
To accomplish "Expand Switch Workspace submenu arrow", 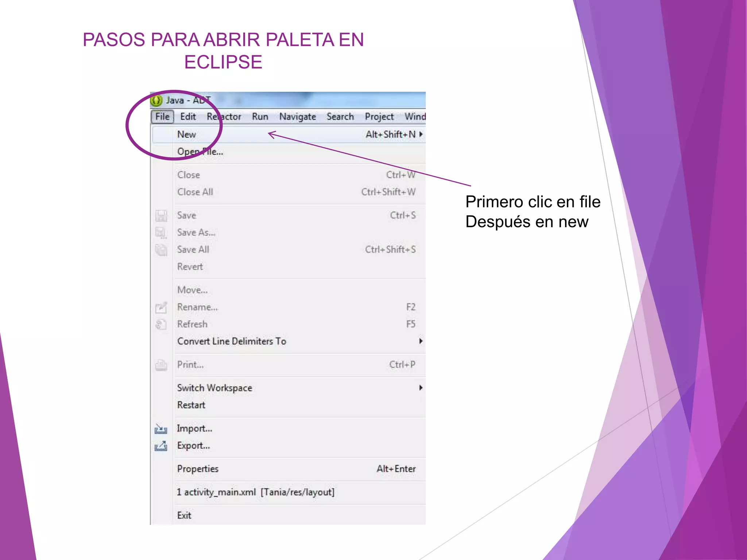I will click(x=421, y=388).
